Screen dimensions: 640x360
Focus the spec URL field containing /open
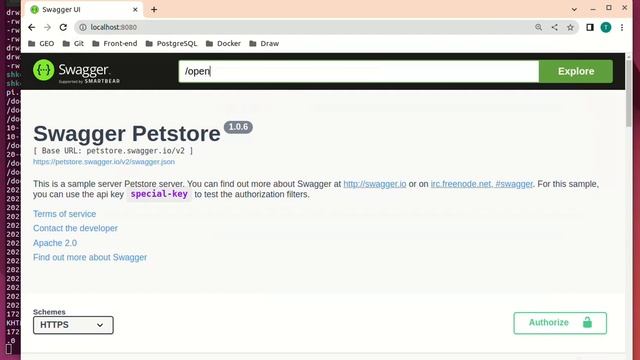359,71
